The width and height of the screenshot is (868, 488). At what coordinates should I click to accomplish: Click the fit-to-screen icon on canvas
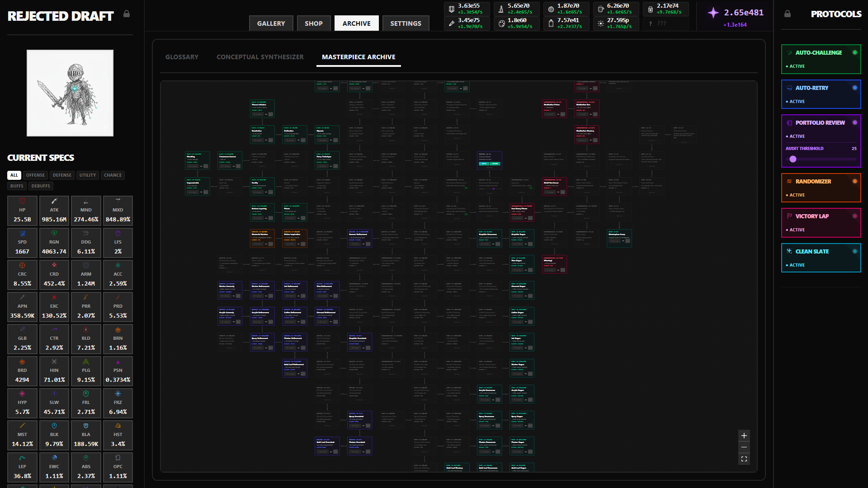point(744,459)
